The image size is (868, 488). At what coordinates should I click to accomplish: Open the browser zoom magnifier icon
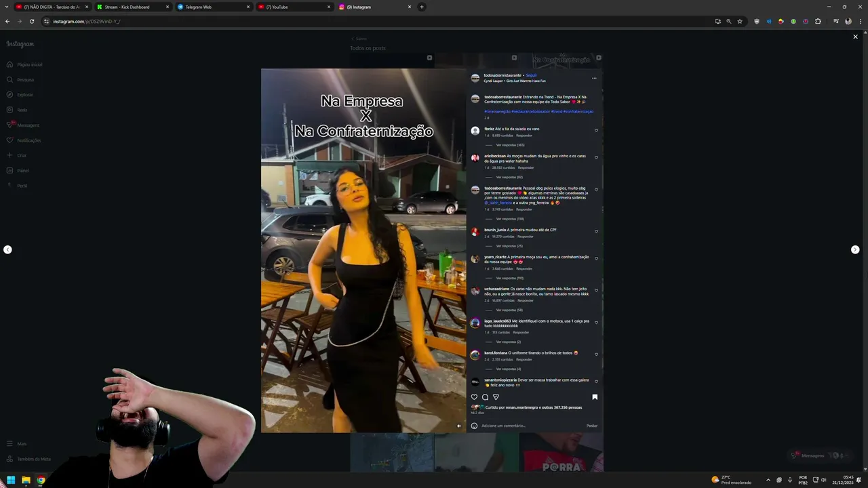[x=729, y=21]
